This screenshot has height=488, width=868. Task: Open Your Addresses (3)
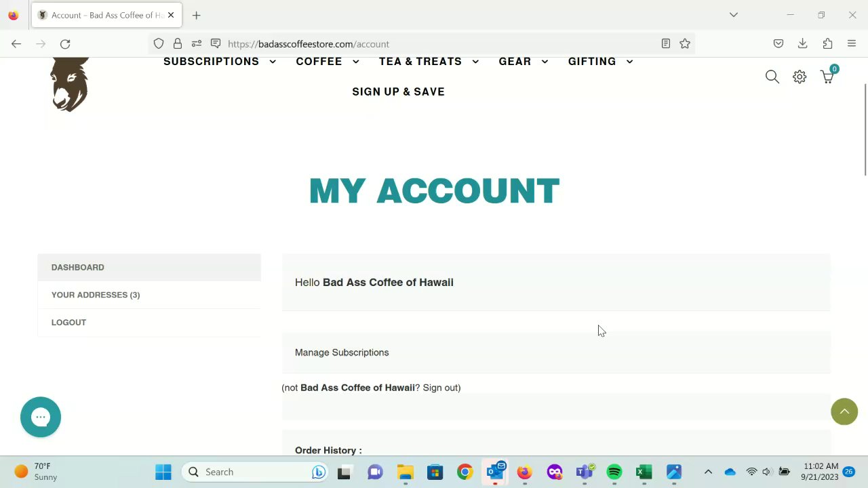(x=149, y=295)
